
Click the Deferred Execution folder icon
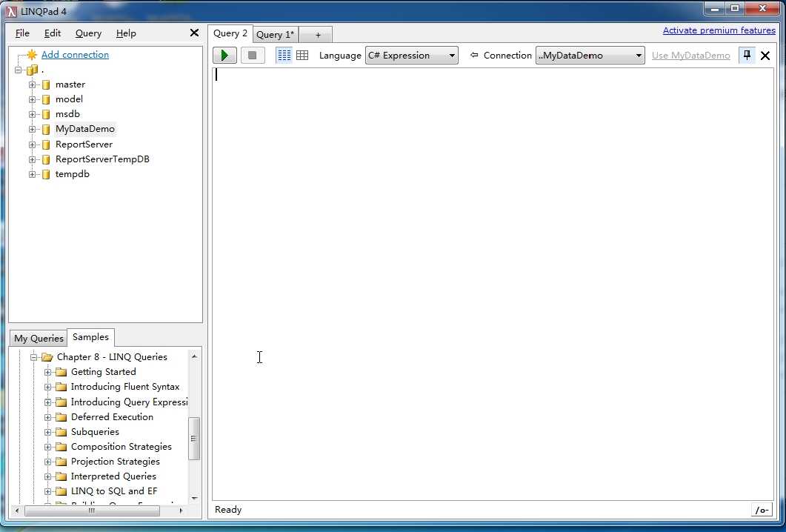(x=61, y=417)
